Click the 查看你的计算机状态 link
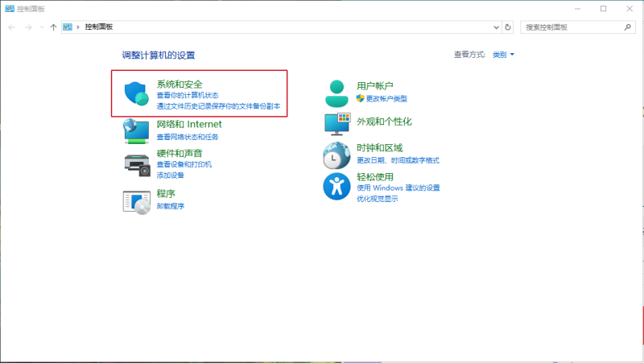Screen dimensions: 644x363 pos(188,95)
